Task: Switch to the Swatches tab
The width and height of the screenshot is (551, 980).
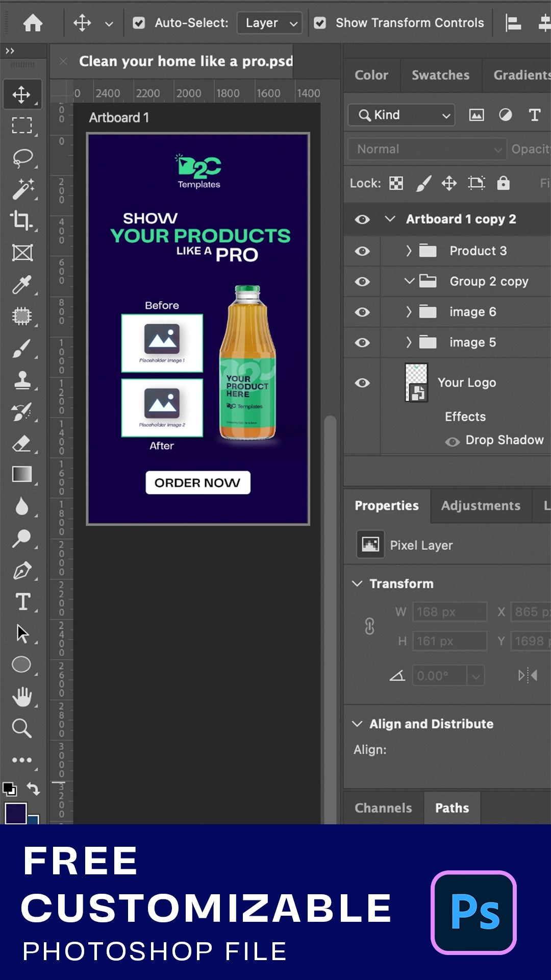Action: 440,75
